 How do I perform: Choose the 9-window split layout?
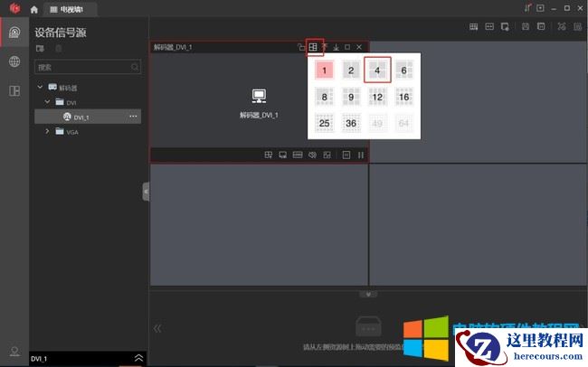click(351, 97)
